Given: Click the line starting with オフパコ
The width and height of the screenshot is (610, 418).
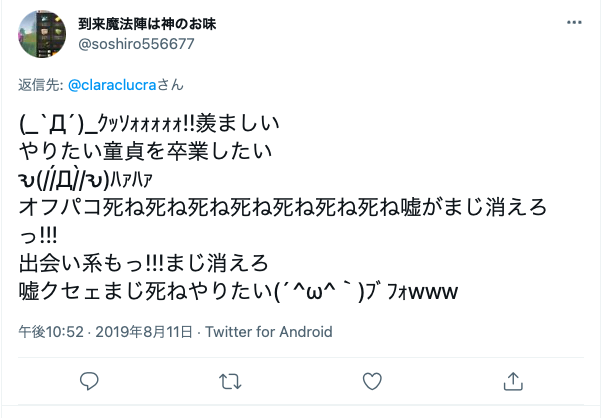Looking at the screenshot, I should click(x=283, y=207).
